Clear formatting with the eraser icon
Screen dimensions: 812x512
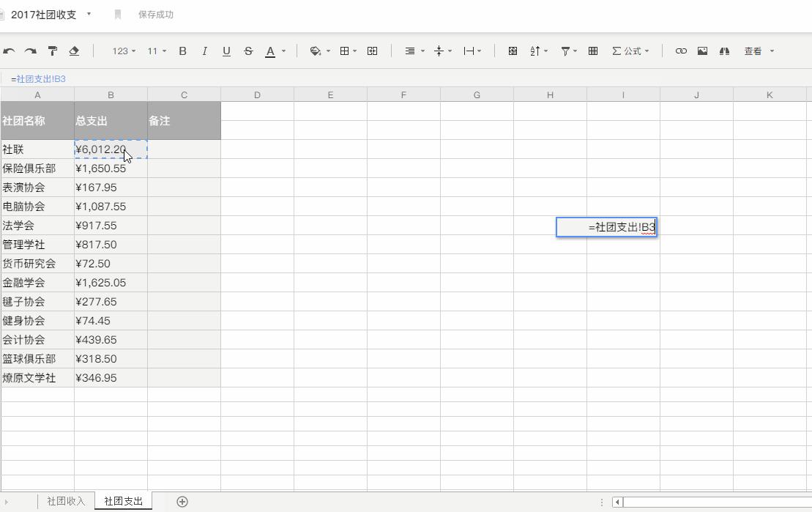point(74,51)
